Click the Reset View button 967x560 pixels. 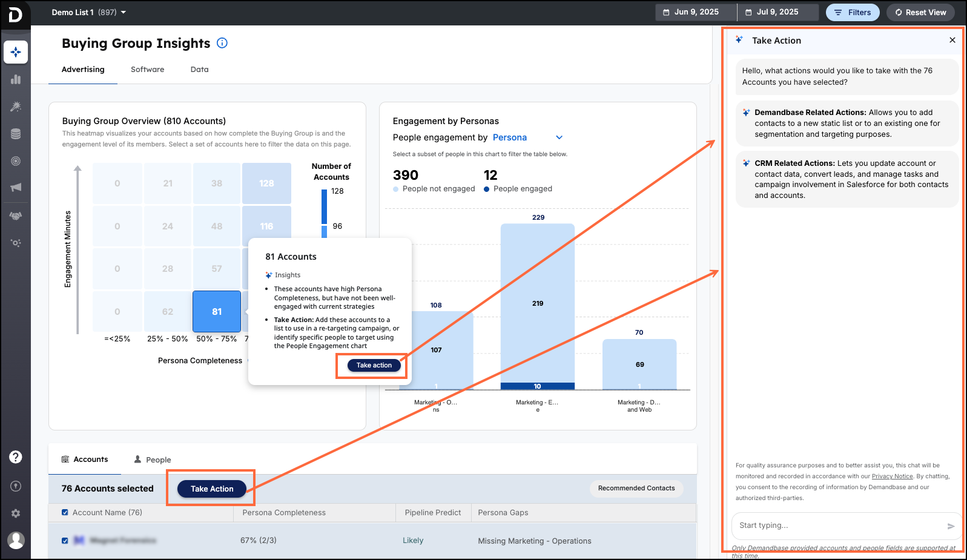click(x=921, y=12)
